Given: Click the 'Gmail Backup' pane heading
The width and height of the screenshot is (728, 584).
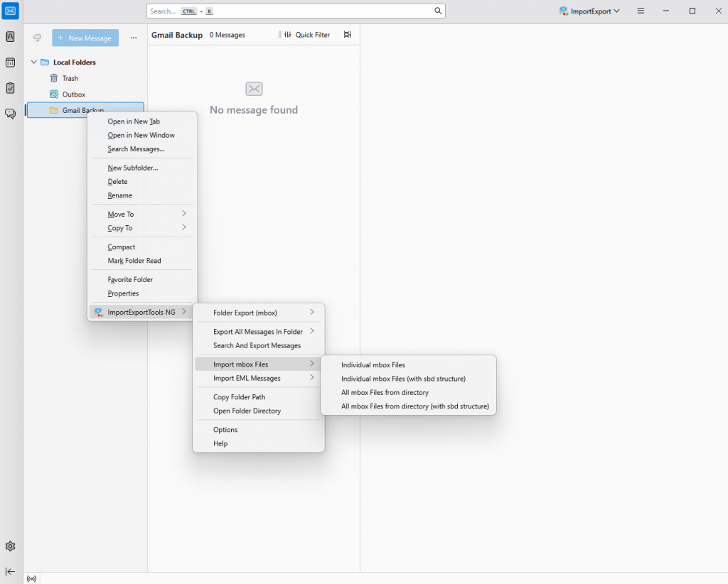Looking at the screenshot, I should (x=177, y=35).
